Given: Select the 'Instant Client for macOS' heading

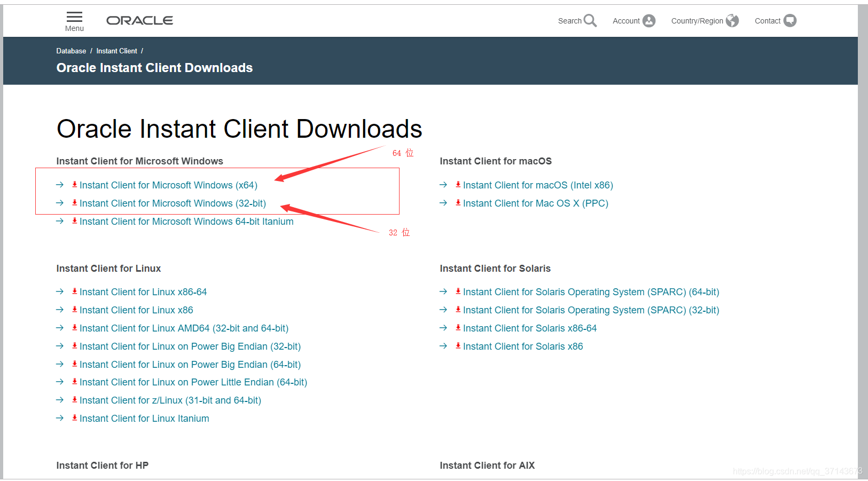Looking at the screenshot, I should (x=496, y=161).
